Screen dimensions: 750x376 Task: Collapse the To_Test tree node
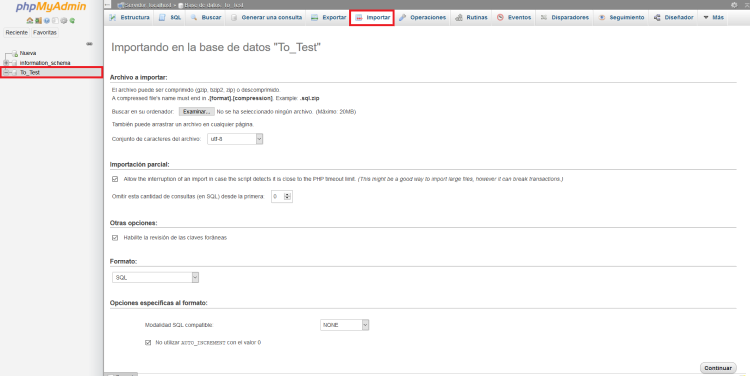tap(6, 73)
